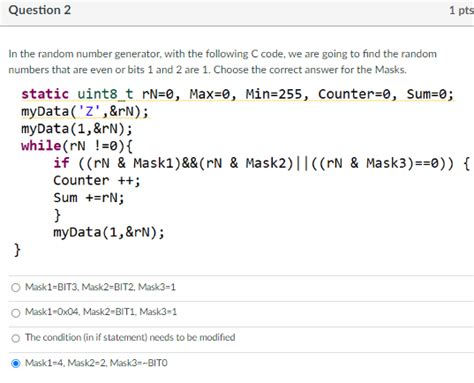Click the if statement with Mask1 condition
Viewport: 474px width, 383px height.
262,163
